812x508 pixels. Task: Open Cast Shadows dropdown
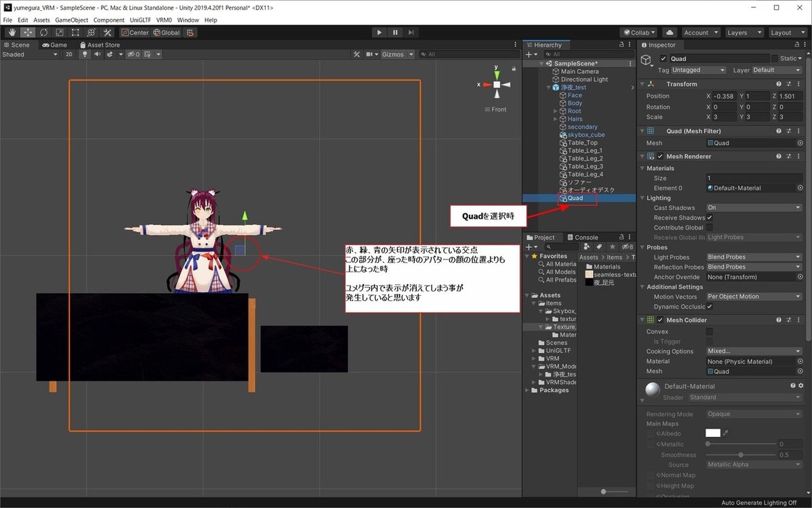(x=754, y=208)
